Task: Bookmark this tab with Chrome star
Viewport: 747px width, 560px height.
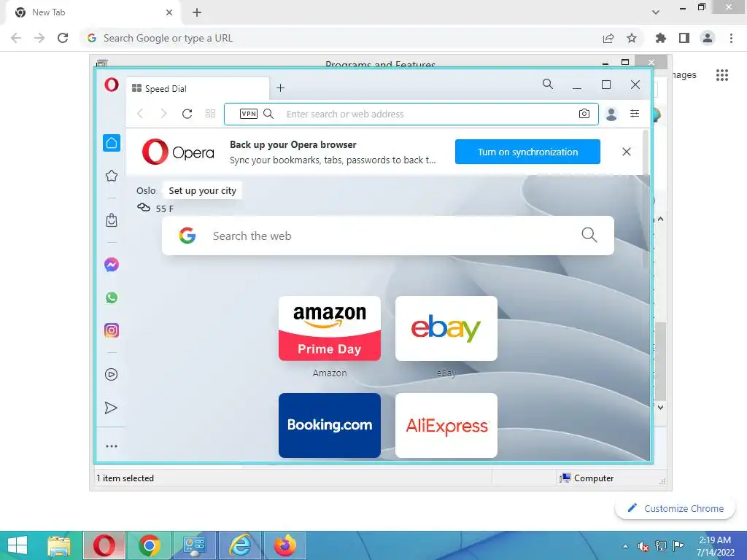Action: click(x=632, y=38)
